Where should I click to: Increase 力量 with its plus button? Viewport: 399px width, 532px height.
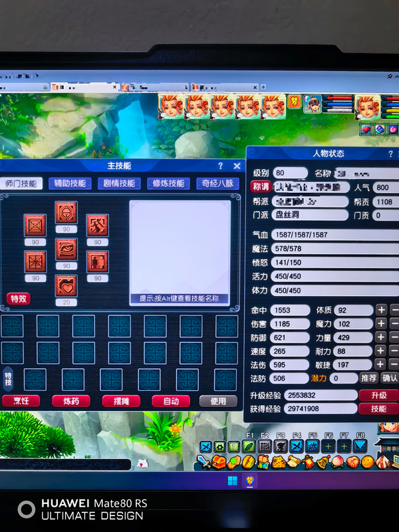click(381, 337)
